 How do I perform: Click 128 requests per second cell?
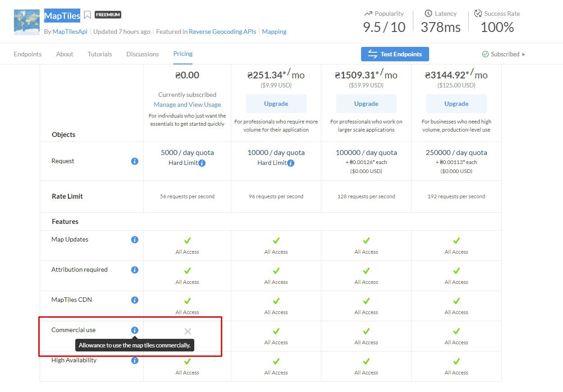pos(366,196)
